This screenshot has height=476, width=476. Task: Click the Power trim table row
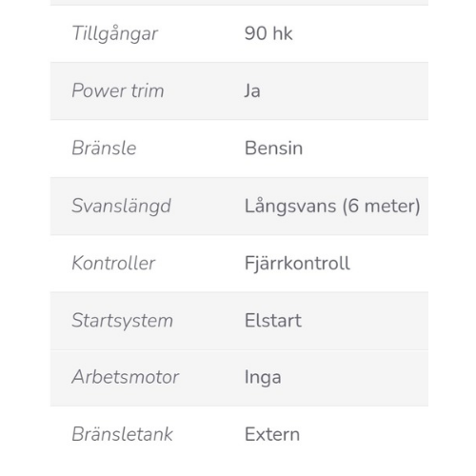tap(239, 91)
